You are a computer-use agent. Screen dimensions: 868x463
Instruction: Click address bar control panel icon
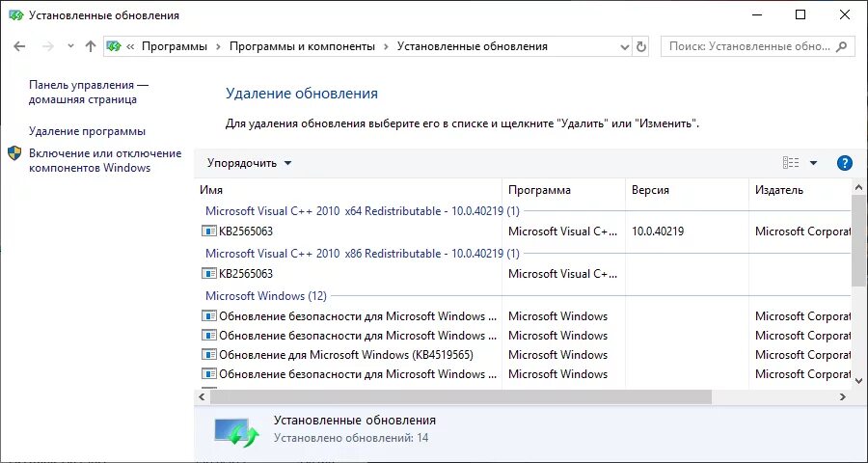point(114,46)
